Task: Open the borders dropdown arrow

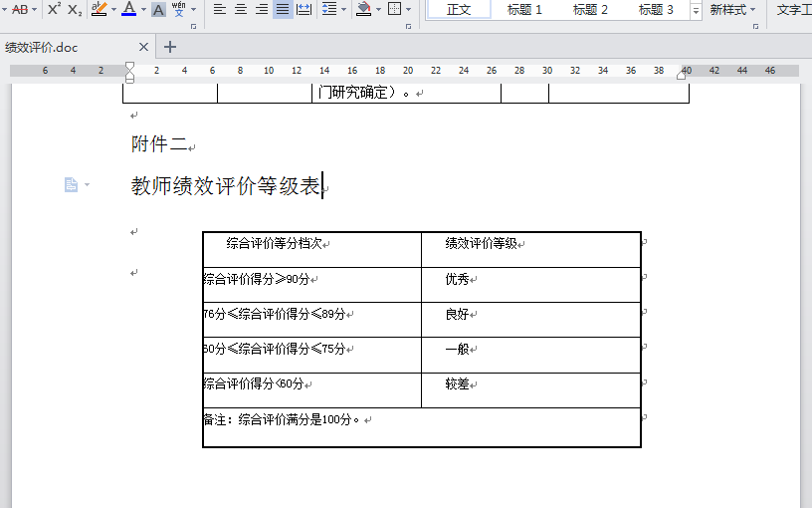Action: point(408,9)
